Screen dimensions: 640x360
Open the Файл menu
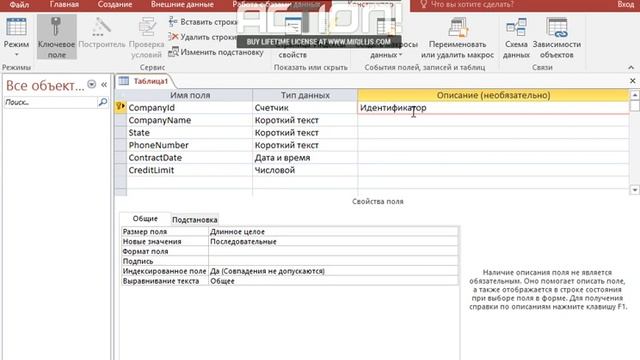pos(19,5)
